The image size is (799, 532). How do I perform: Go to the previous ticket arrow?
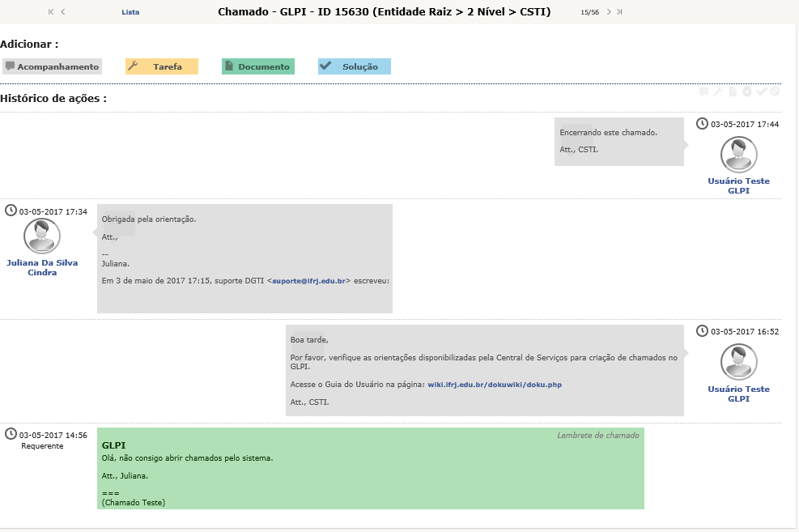[63, 12]
